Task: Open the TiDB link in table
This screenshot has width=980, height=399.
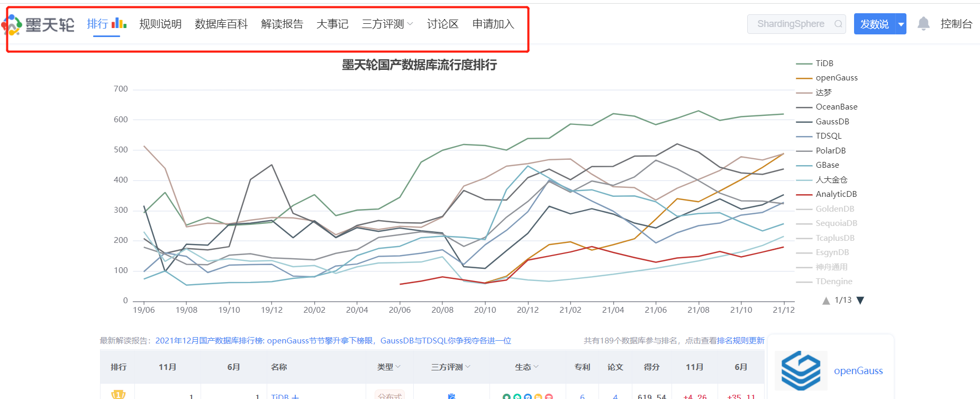Action: pos(280,396)
